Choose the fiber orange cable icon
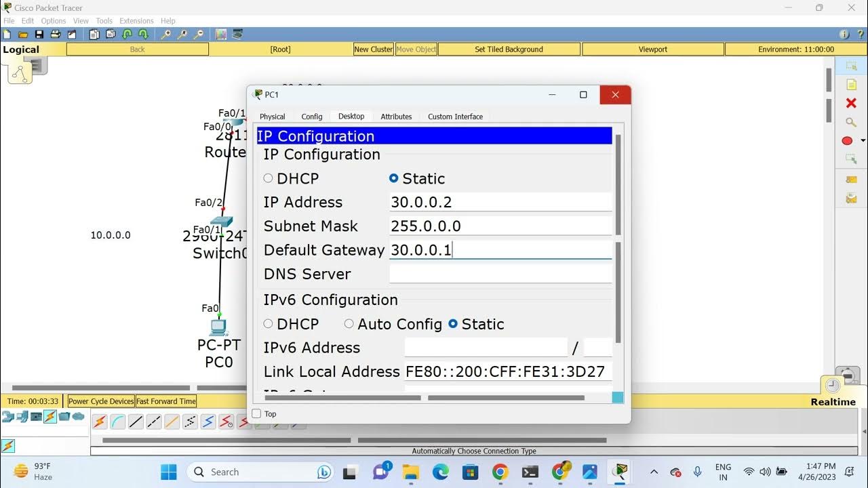The height and width of the screenshot is (488, 868). coord(172,422)
